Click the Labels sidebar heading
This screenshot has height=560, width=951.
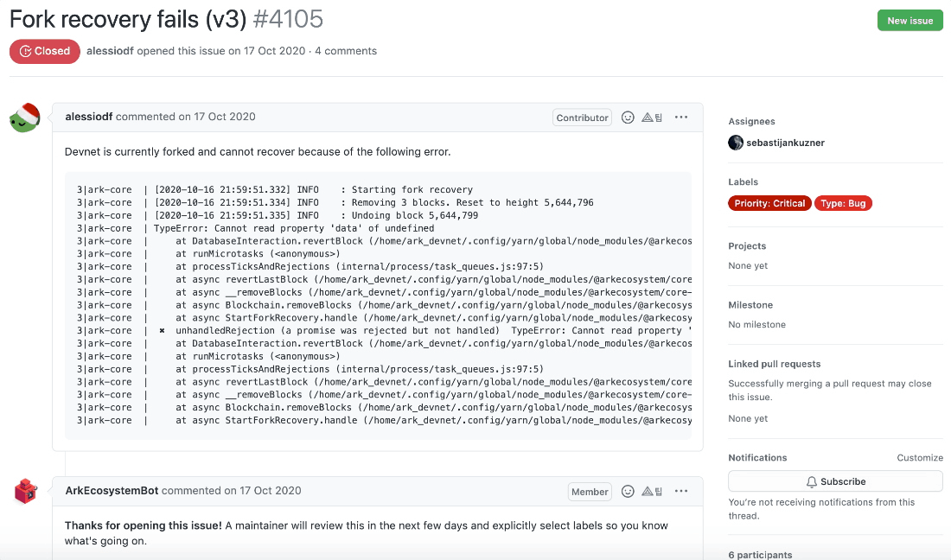[x=743, y=181]
